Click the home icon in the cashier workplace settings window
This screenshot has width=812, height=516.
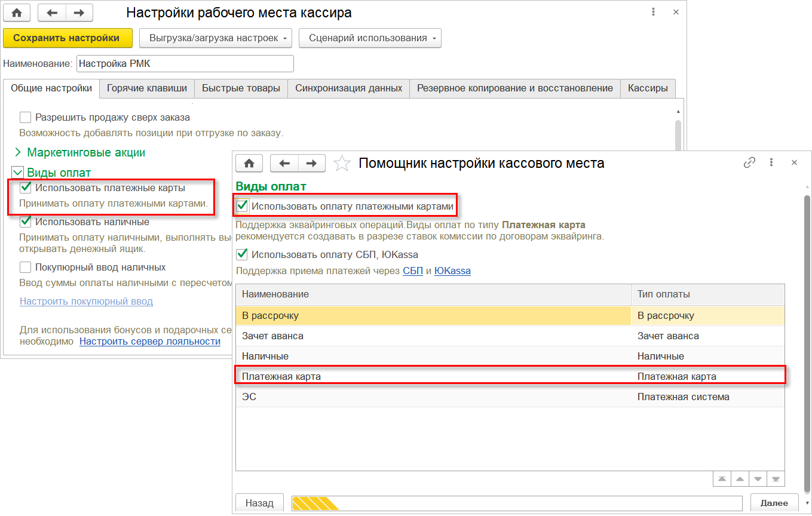[17, 13]
